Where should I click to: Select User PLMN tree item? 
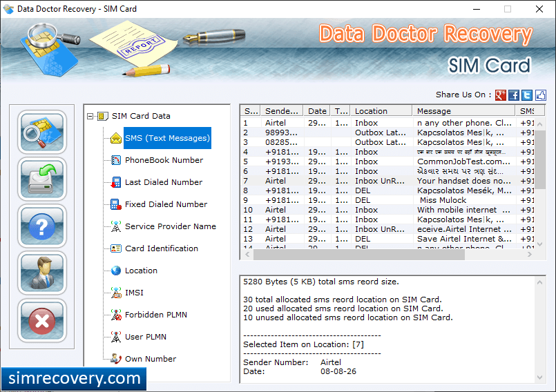(145, 337)
